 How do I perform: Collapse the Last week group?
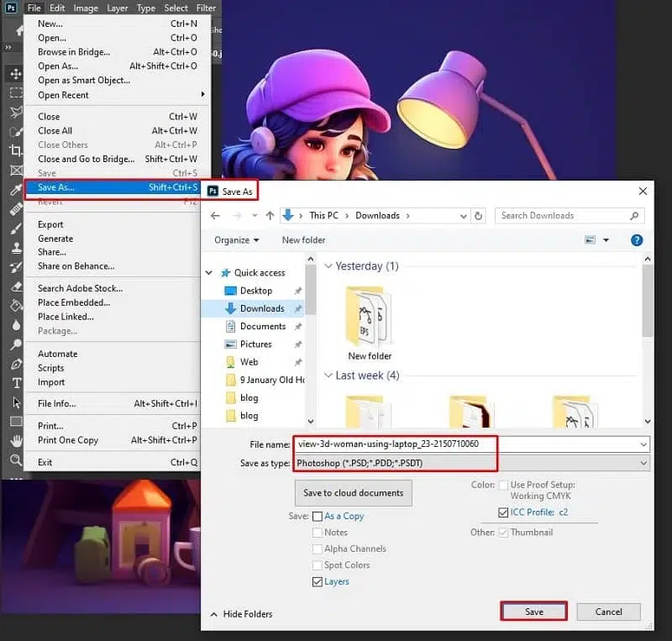328,376
